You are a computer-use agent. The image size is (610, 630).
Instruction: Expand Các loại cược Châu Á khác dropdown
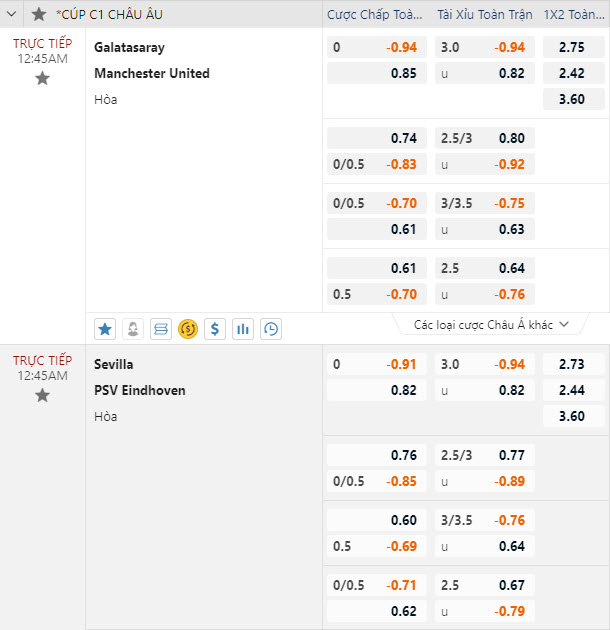[x=491, y=325]
